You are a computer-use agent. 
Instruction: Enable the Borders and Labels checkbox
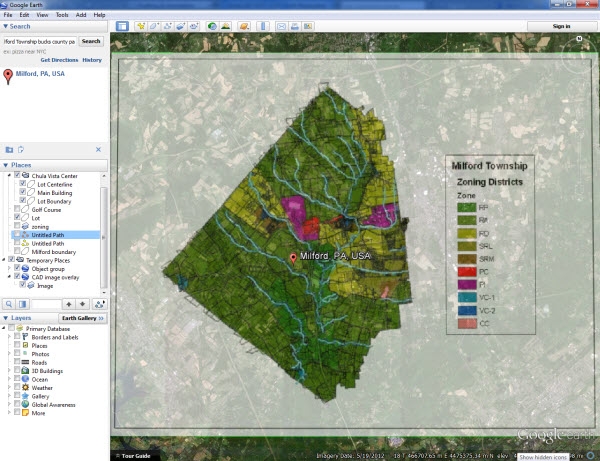[17, 336]
